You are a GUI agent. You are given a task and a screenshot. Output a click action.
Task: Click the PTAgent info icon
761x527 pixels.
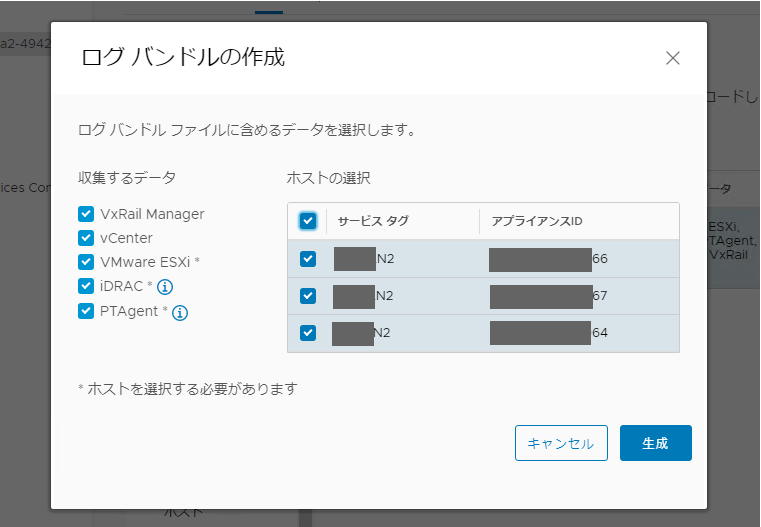click(x=180, y=313)
